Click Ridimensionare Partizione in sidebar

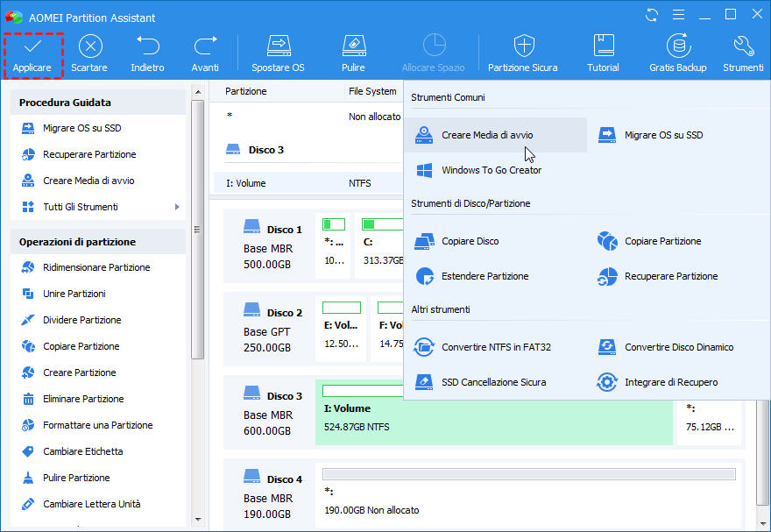96,267
